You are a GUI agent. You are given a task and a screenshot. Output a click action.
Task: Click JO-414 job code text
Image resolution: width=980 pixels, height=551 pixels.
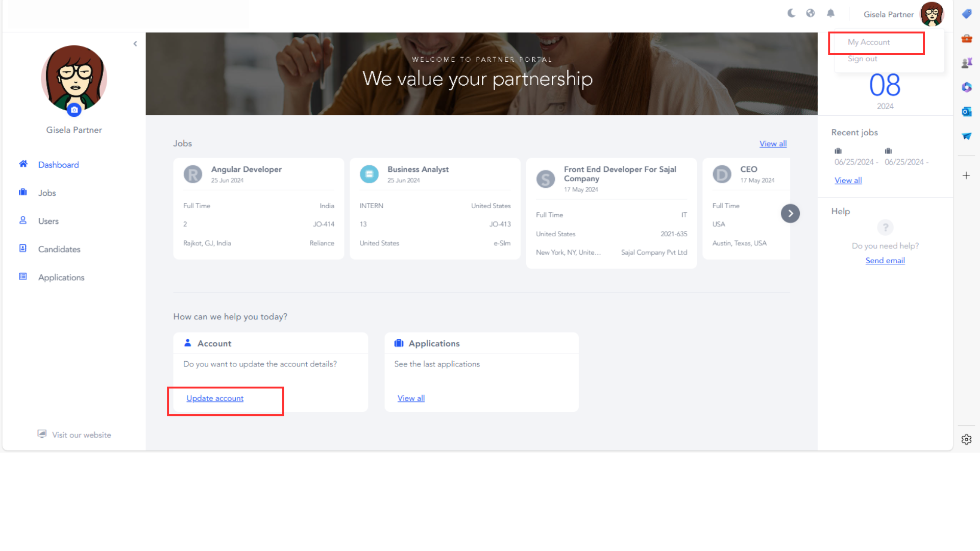324,224
